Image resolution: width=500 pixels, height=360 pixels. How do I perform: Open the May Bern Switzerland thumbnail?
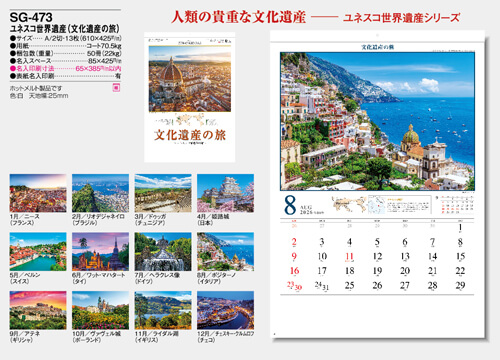tap(38, 252)
